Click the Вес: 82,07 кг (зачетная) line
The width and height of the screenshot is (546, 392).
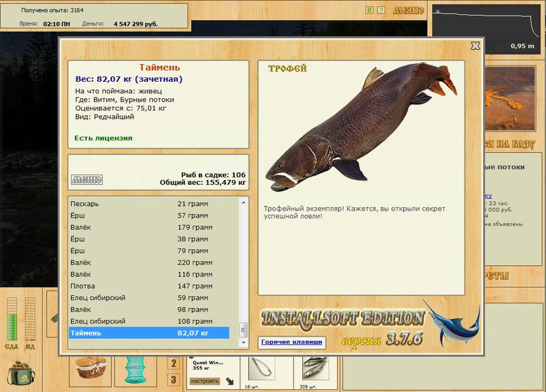tap(129, 79)
